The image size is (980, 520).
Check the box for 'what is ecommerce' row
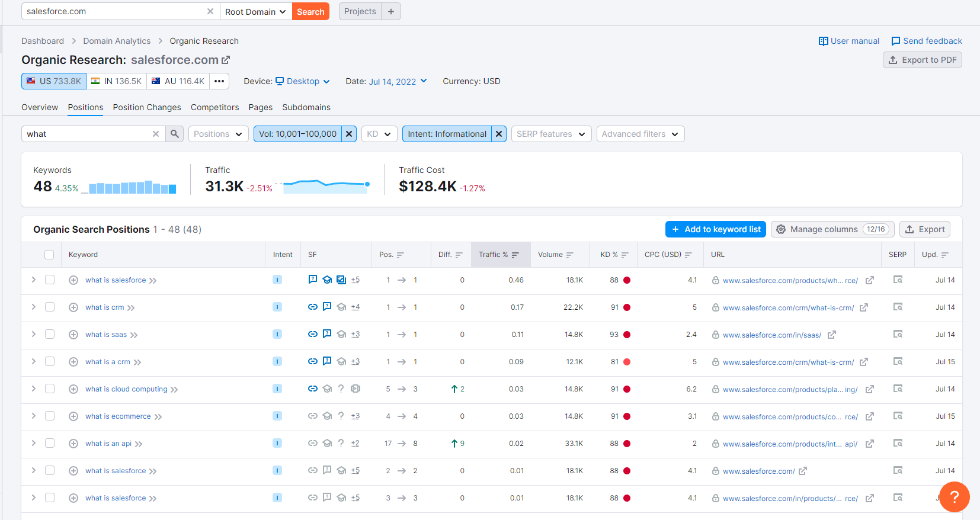click(x=50, y=416)
